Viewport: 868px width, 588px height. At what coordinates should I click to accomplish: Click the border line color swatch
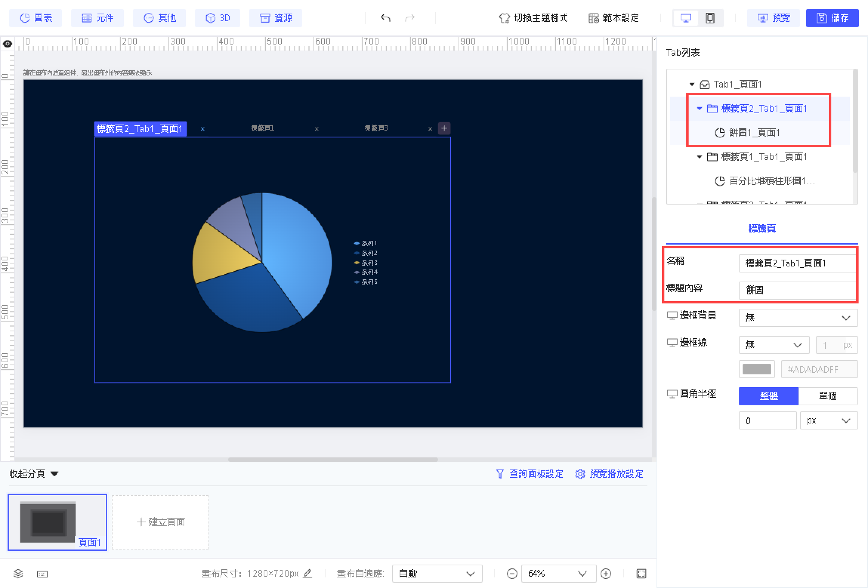[x=757, y=369]
